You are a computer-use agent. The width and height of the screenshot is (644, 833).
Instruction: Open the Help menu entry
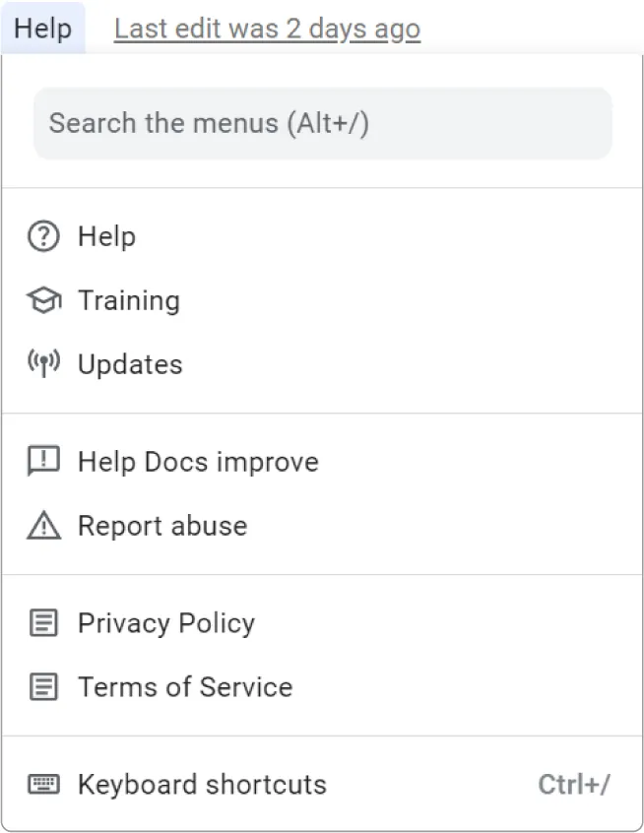[106, 236]
